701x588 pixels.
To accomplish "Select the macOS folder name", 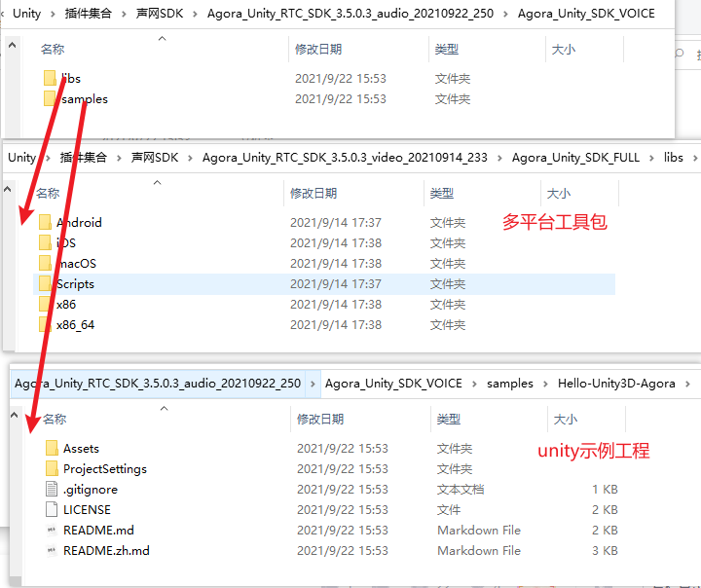I will click(77, 264).
